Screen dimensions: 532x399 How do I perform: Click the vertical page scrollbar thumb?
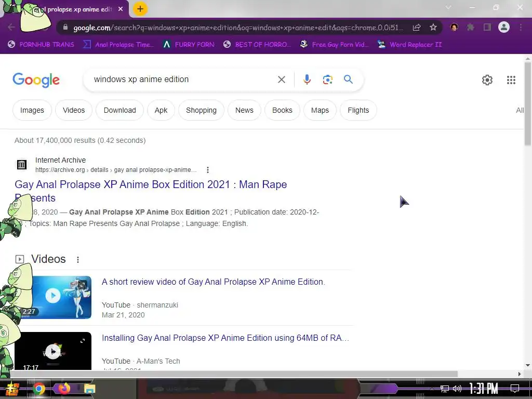tap(528, 104)
